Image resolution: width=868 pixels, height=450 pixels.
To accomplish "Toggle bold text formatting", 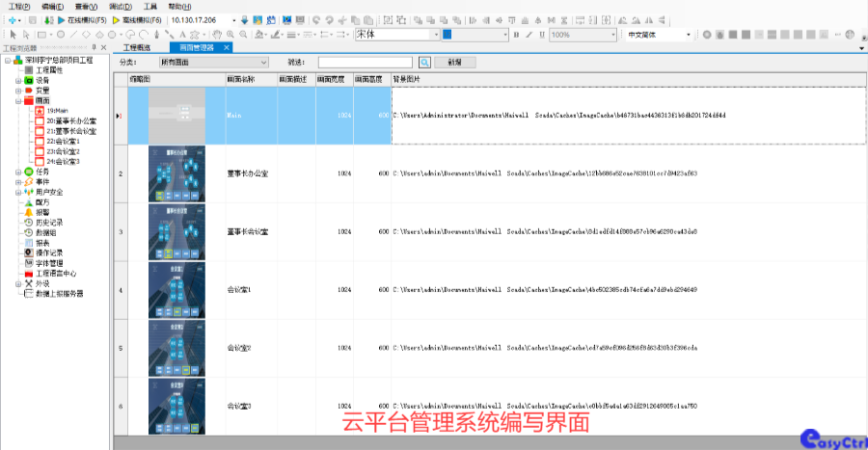I will point(516,35).
